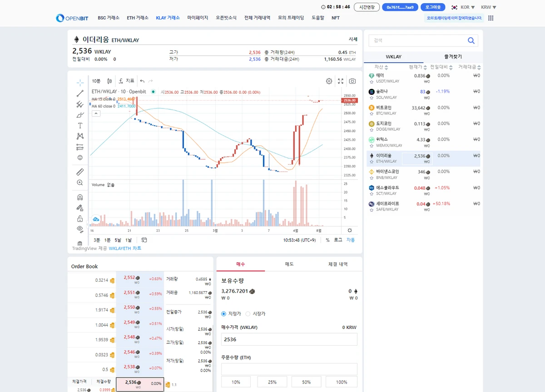
Task: Switch to the 매도 sell tab
Action: click(289, 264)
